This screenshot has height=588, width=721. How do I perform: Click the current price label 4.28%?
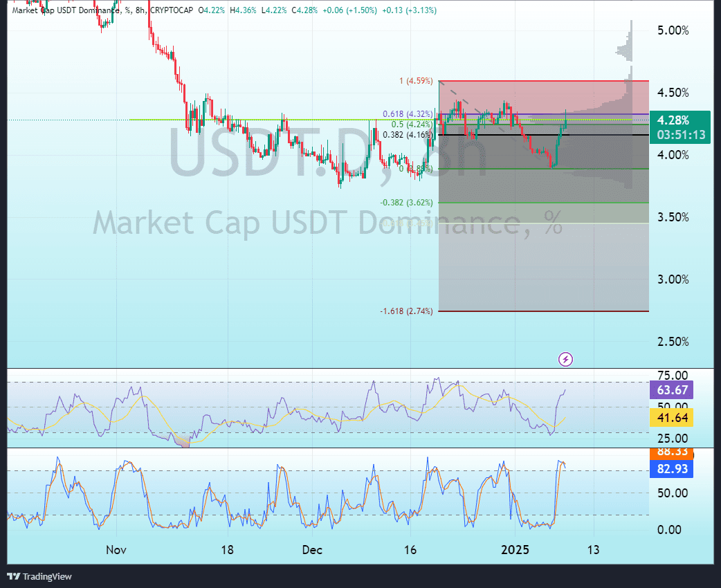[673, 120]
